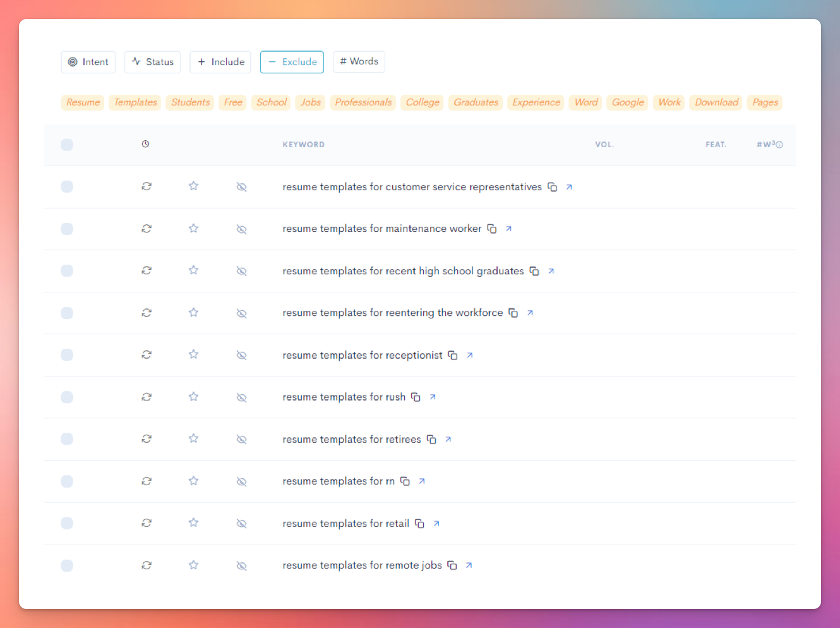Viewport: 840px width, 628px height.
Task: Open 'maintenance worker' keyword in new tab
Action: [x=508, y=229]
